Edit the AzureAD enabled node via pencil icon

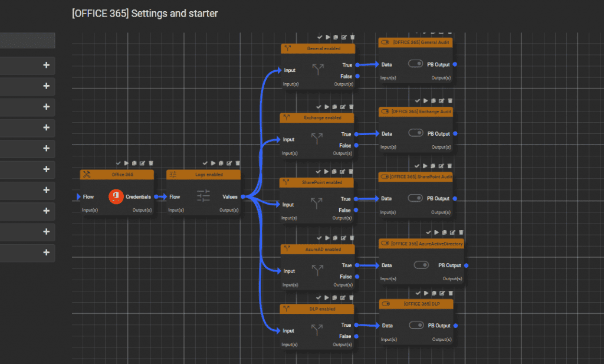click(343, 238)
